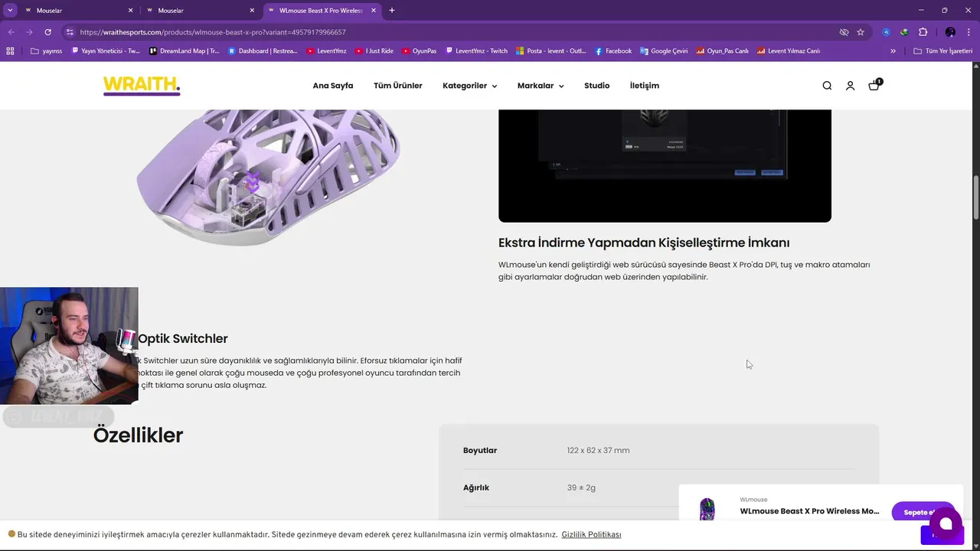Open the Posta - levent Outlook bookmark
The width and height of the screenshot is (980, 551).
[x=551, y=51]
